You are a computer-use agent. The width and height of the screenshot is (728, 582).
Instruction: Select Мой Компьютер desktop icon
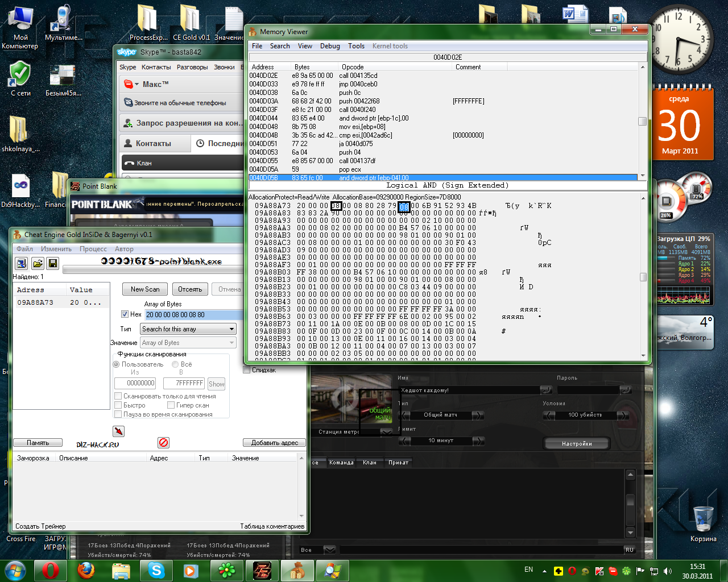click(20, 28)
